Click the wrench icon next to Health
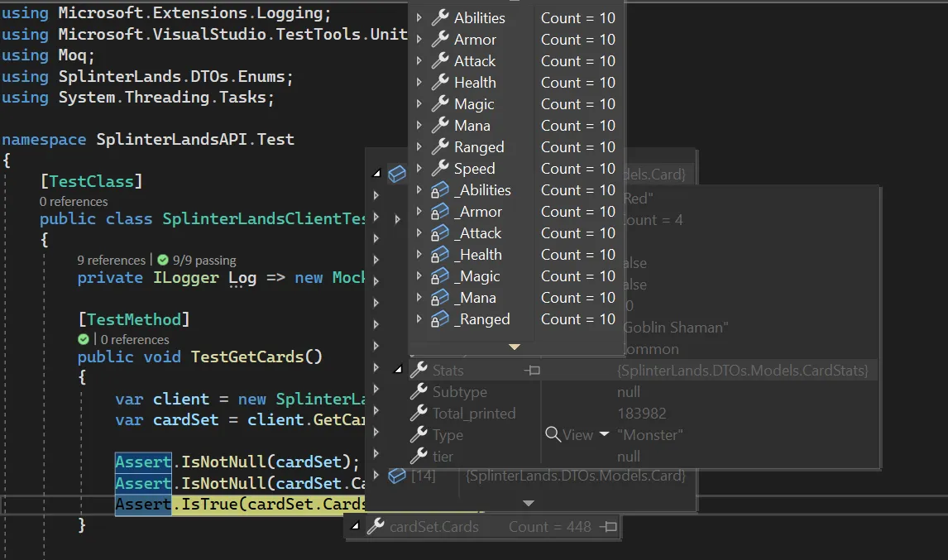 point(440,82)
